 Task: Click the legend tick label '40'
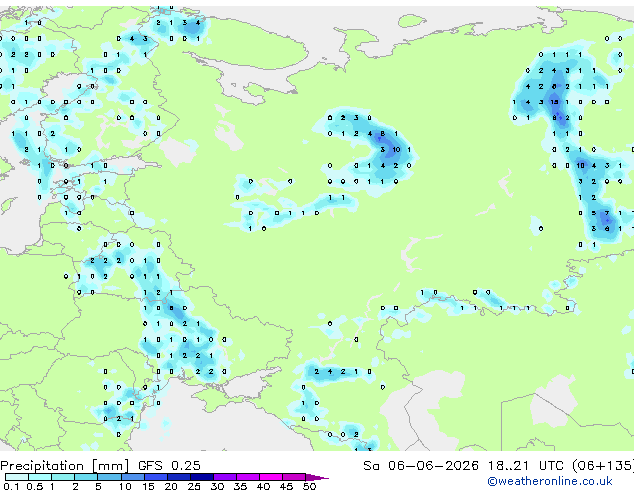point(263,486)
